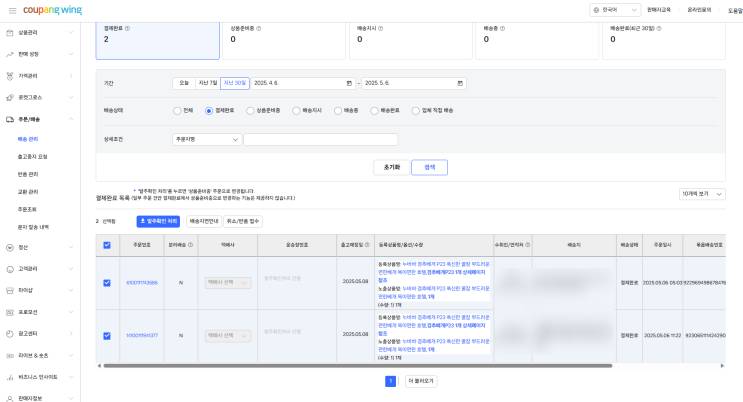The width and height of the screenshot is (743, 402).
Task: Click the 광고센터 pie-chart sidebar icon
Action: (x=9, y=334)
